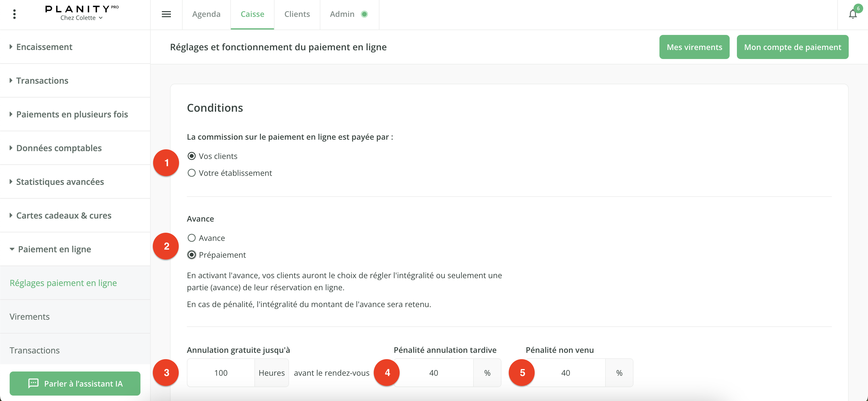Collapse the Paiement en ligne section
Viewport: 868px width, 401px height.
54,249
